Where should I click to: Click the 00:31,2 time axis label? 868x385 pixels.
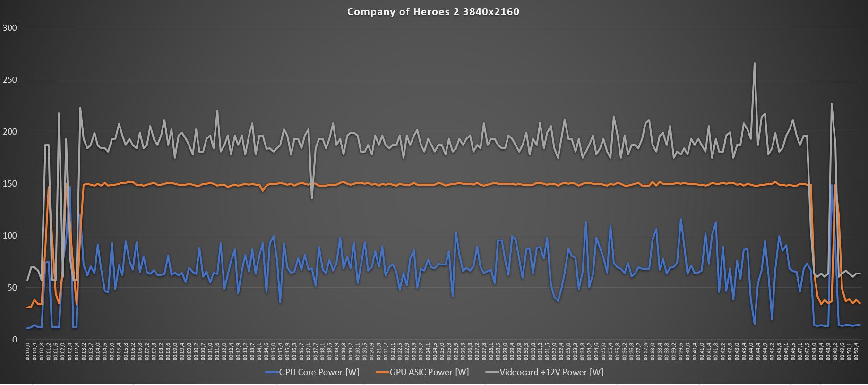click(540, 353)
